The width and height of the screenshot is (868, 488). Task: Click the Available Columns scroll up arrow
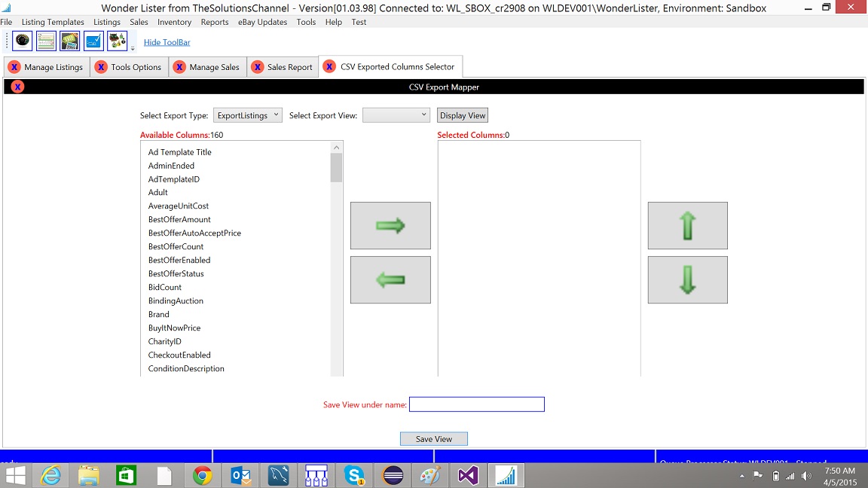pos(336,147)
